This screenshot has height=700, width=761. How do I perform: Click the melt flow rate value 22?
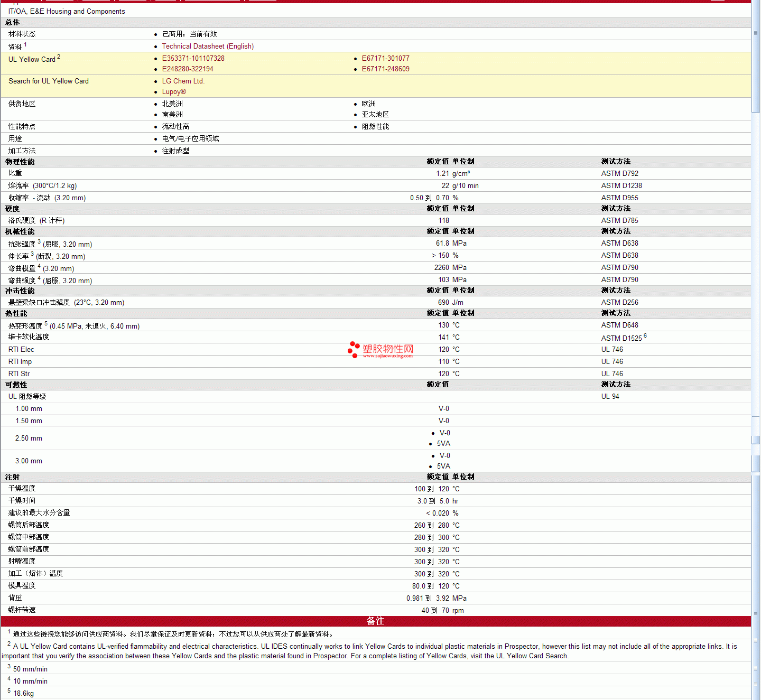point(446,186)
